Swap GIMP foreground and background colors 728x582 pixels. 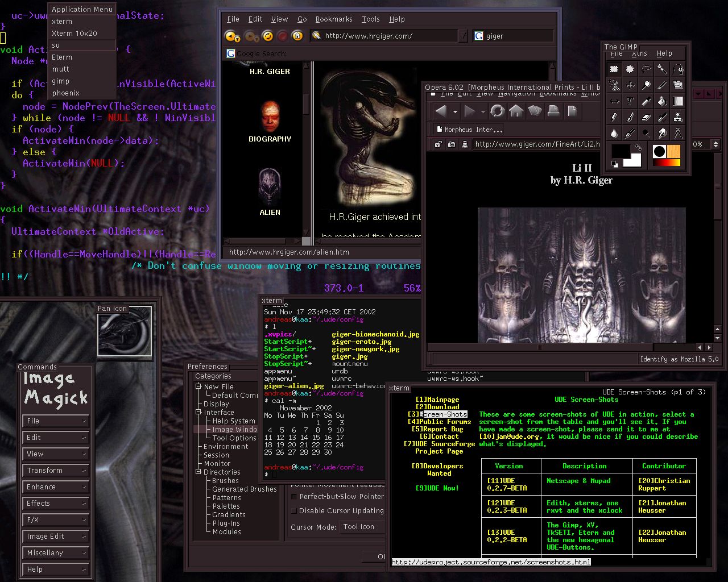tap(638, 147)
